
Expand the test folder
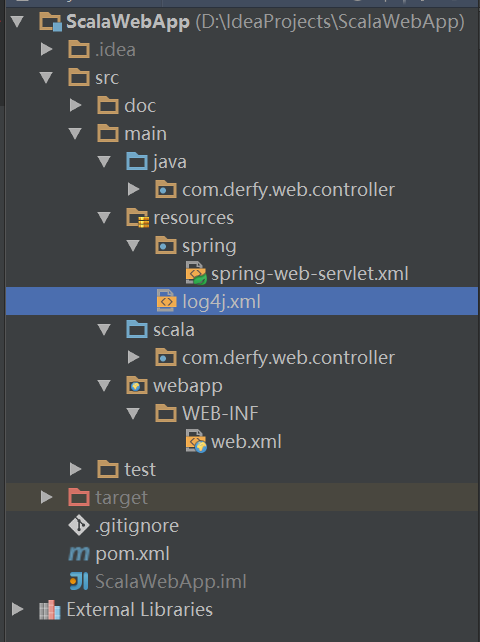pyautogui.click(x=75, y=469)
